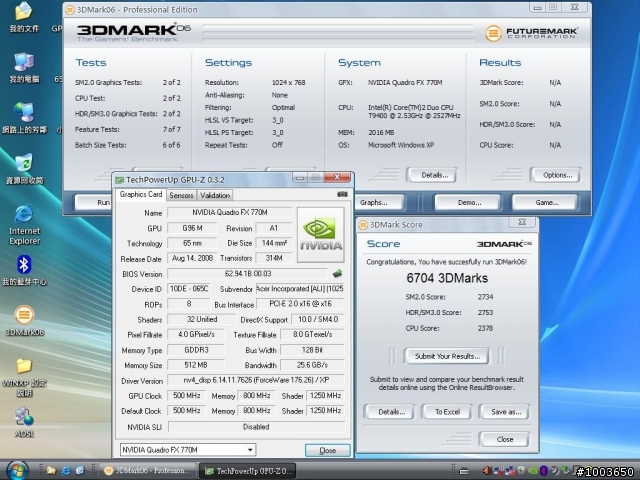Screen dimensions: 640x480
Task: Click the Game button in 3DMark06
Action: [546, 202]
